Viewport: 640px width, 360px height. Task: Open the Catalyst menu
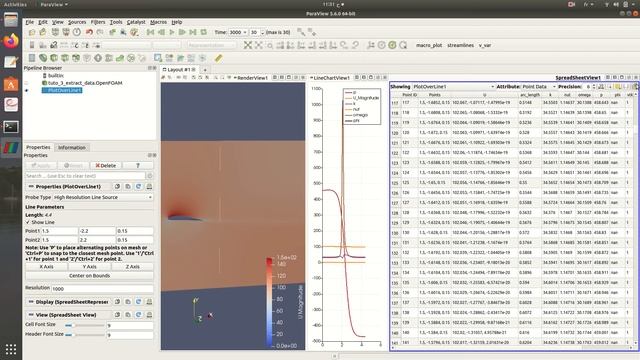[x=136, y=22]
